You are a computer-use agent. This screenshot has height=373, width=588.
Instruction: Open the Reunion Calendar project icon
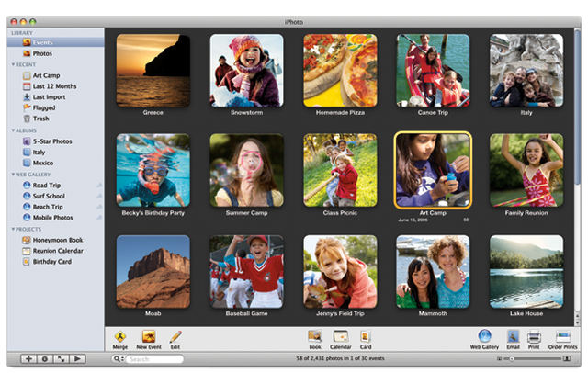[x=27, y=251]
